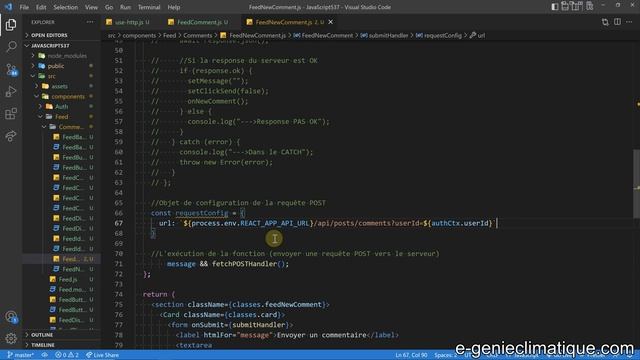Click REACT_APP_API_URL in line 67

tap(275, 223)
